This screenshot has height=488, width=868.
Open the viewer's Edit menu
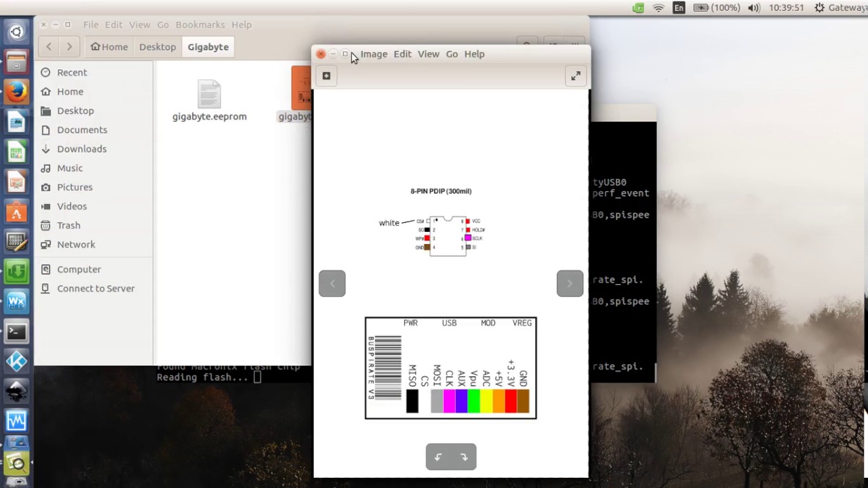tap(402, 54)
